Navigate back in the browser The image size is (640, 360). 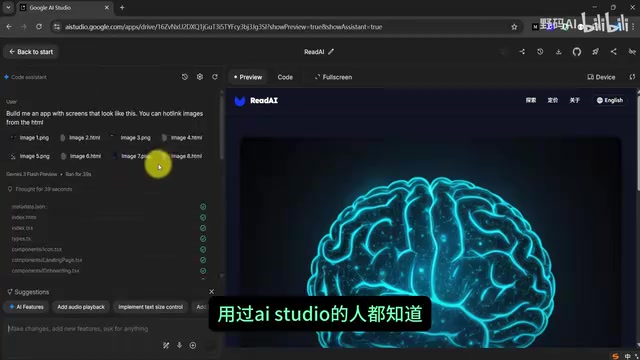pyautogui.click(x=9, y=27)
